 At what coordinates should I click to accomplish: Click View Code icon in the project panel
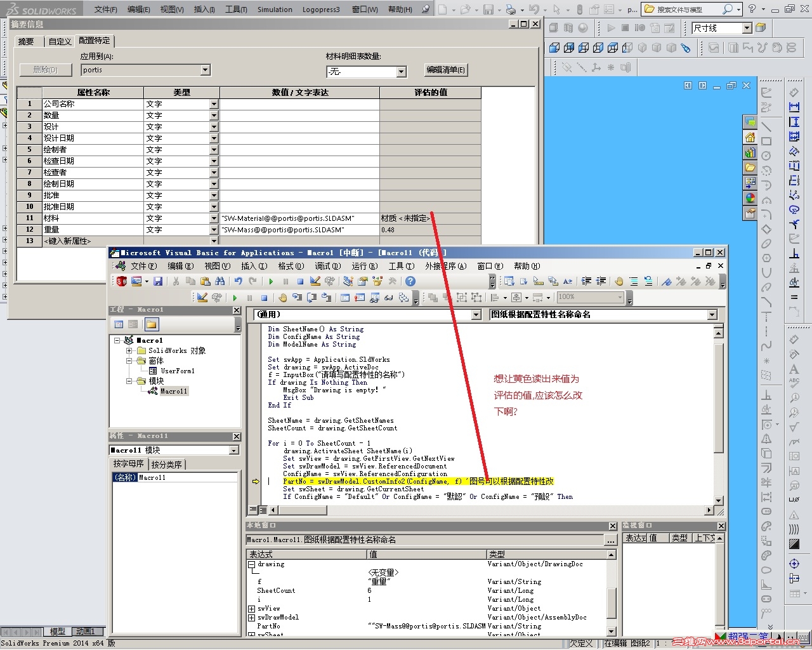[x=118, y=324]
